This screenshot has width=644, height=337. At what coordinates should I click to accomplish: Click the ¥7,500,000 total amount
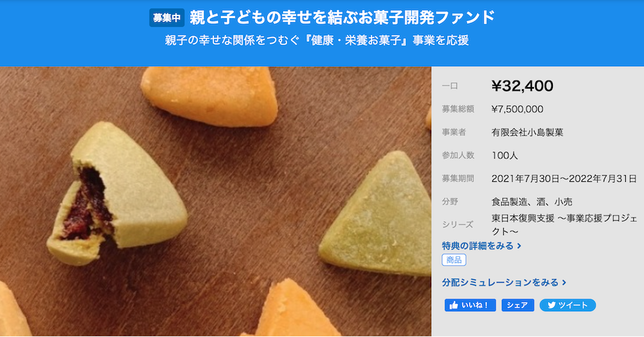[517, 109]
